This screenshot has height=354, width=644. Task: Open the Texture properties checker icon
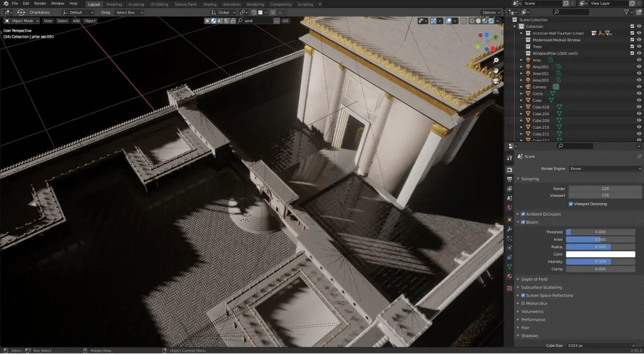point(509,288)
